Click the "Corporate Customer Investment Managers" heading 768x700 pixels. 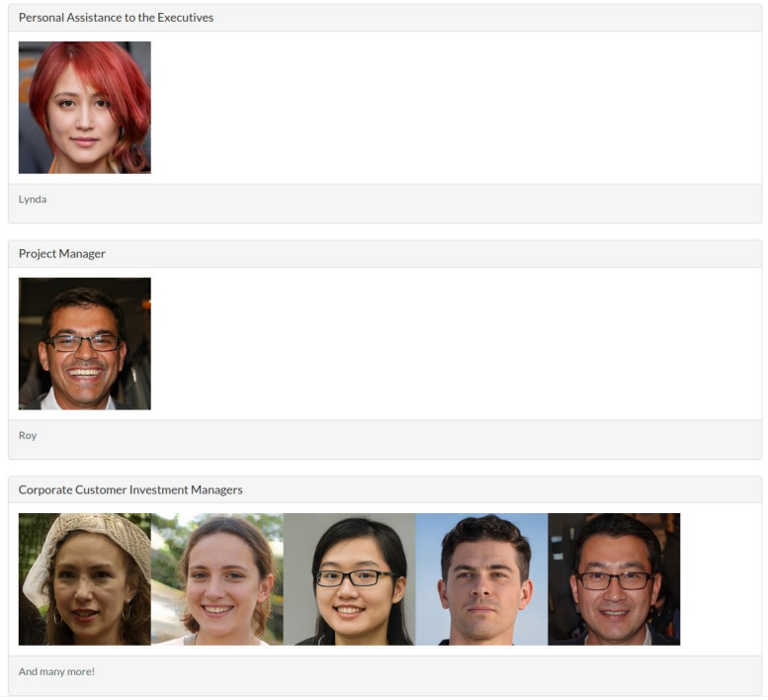click(130, 490)
